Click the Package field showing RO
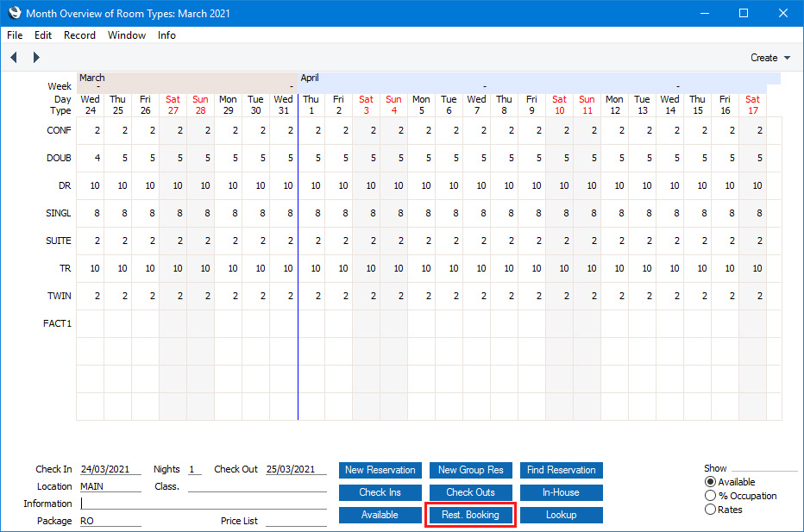The image size is (804, 532). pyautogui.click(x=110, y=521)
